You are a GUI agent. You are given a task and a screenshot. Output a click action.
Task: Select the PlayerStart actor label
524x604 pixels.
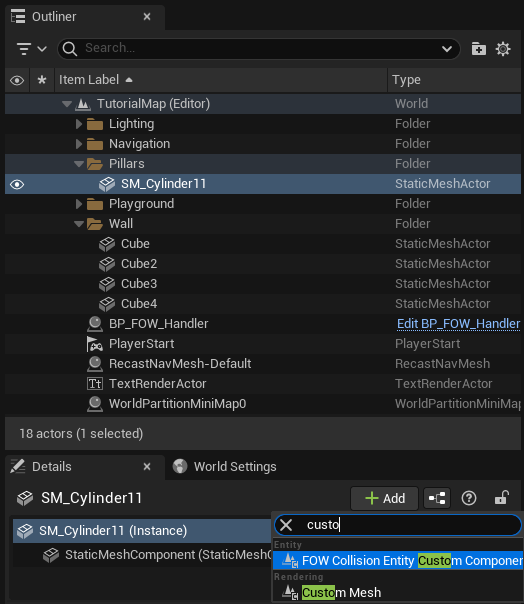click(141, 344)
